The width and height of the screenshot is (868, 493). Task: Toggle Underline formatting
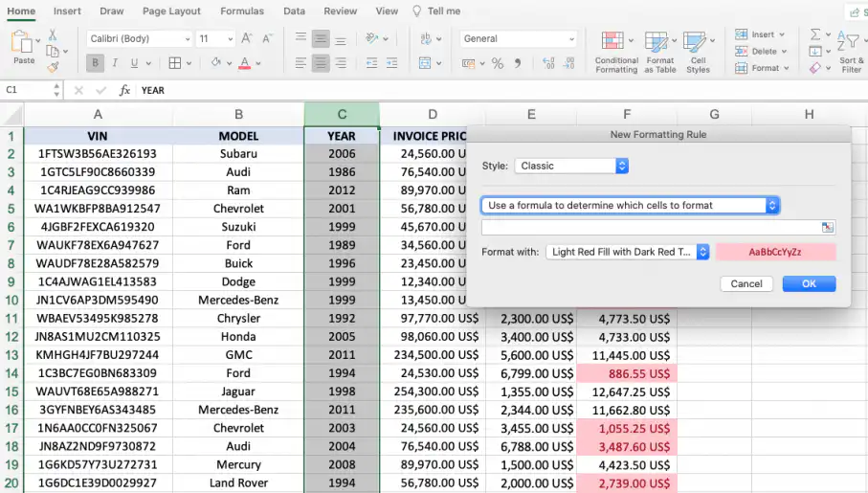click(134, 63)
